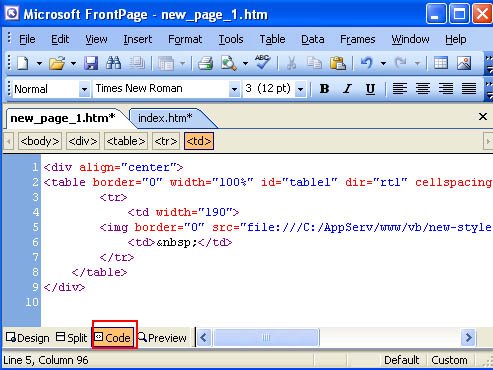Click the Undo arrow icon
The width and height of the screenshot is (493, 370).
click(367, 63)
